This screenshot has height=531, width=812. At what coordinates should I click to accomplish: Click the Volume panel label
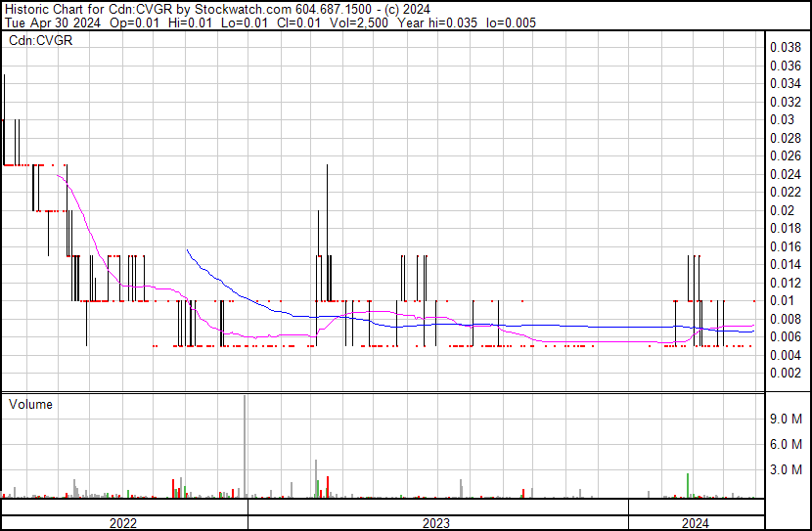tap(30, 404)
